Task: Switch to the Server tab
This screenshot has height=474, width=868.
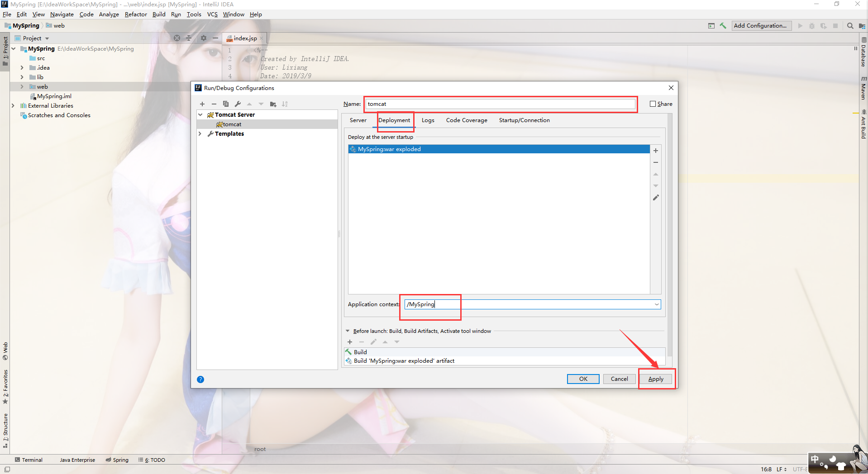Action: click(x=358, y=120)
